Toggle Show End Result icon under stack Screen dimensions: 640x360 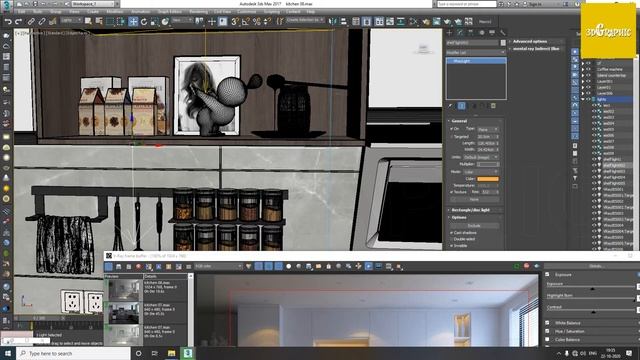point(462,106)
